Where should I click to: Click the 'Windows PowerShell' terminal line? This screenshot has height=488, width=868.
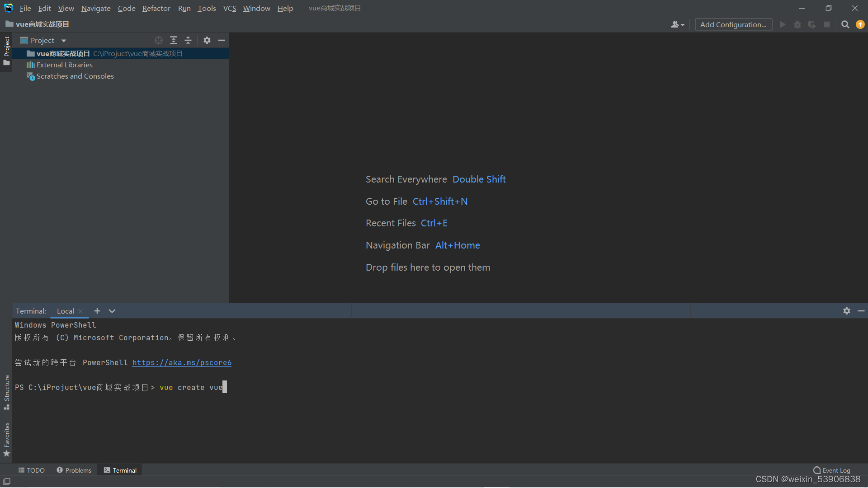55,325
